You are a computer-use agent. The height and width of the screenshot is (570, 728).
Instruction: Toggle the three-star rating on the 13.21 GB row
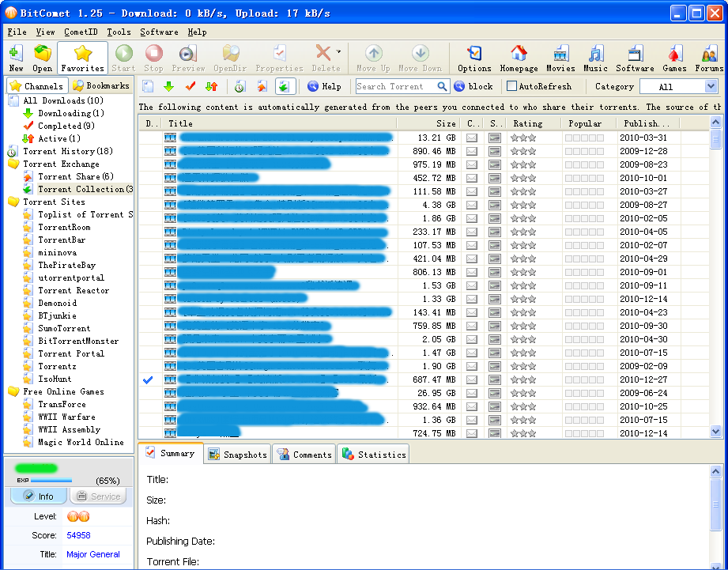pyautogui.click(x=523, y=138)
